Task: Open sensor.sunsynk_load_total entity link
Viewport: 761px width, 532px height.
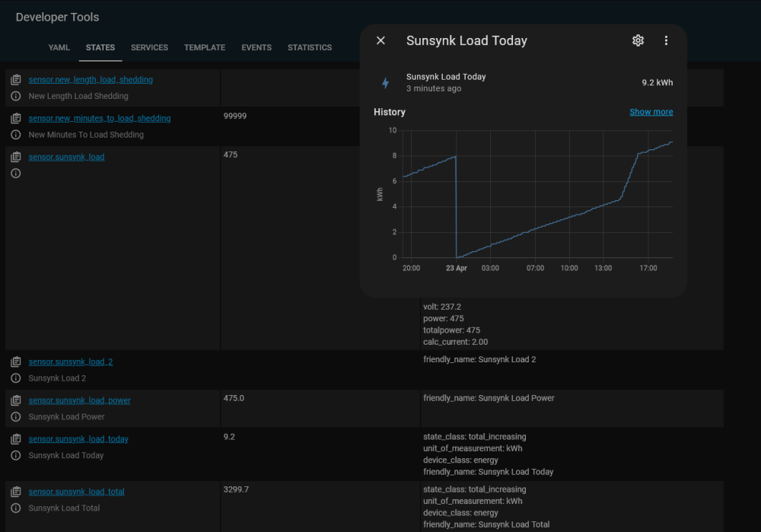Action: pos(77,492)
